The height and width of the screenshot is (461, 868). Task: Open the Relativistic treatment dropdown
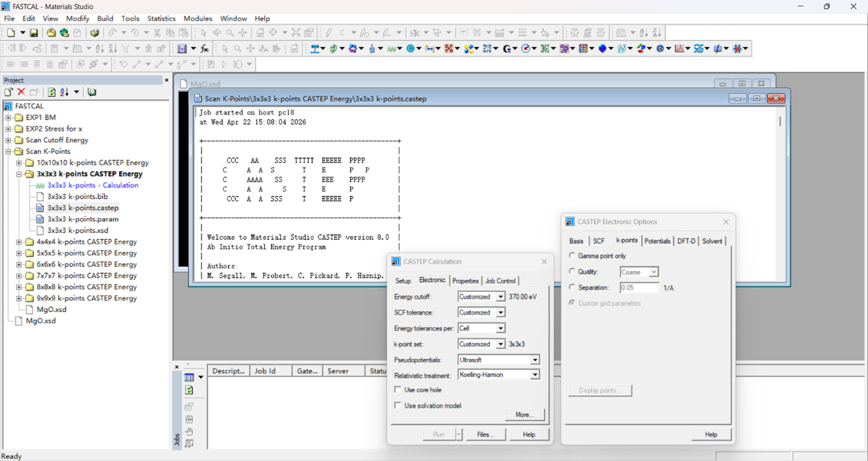(535, 375)
